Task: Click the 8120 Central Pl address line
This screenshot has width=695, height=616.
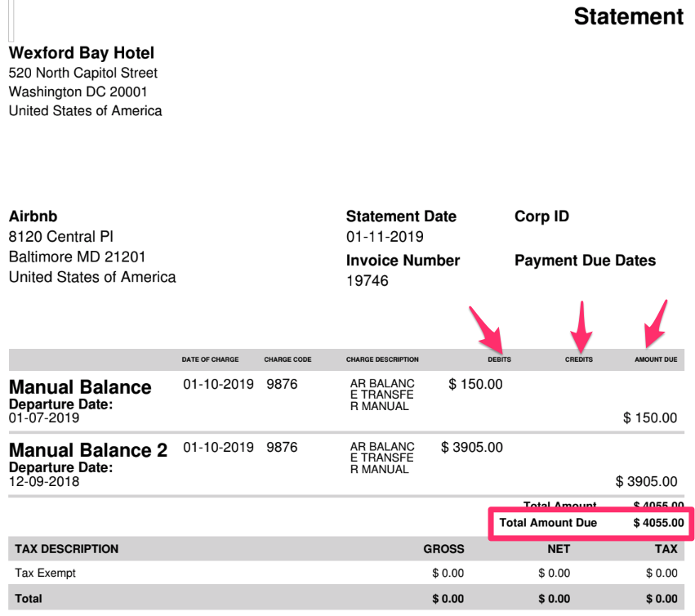Action: [61, 236]
